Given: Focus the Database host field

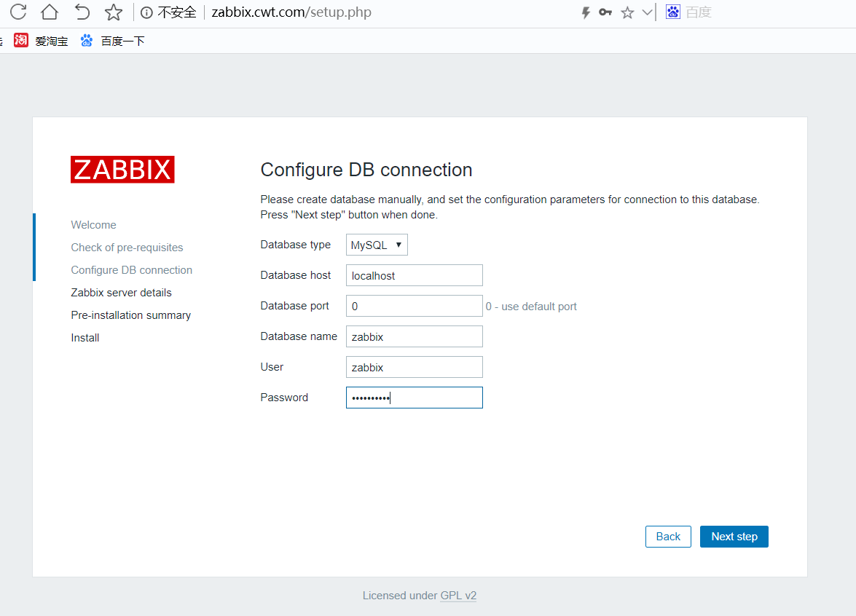Looking at the screenshot, I should pos(415,275).
